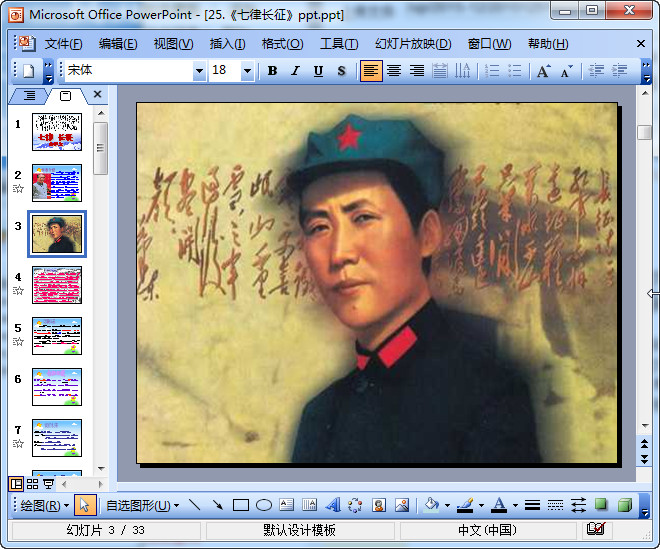
Task: Open the 文件(F) menu
Action: pos(63,44)
